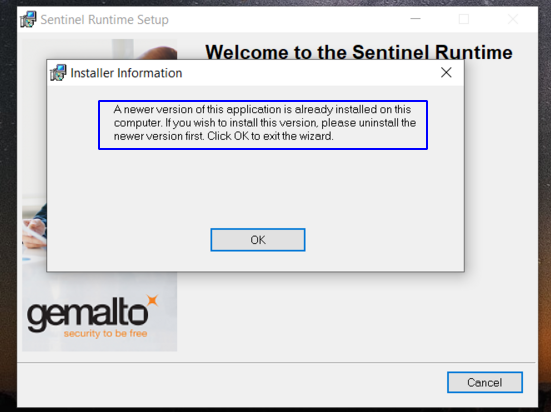551x412 pixels.
Task: Click the separator line above Cancel button
Action: (276, 362)
